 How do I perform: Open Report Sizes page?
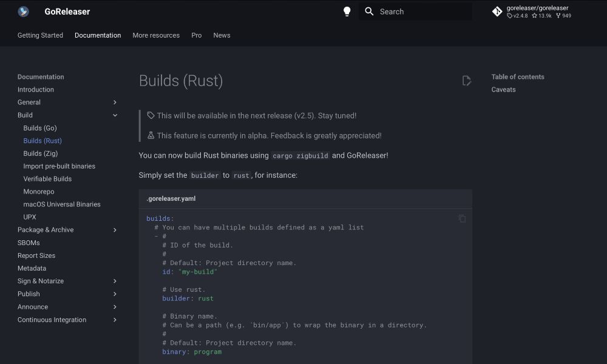click(x=36, y=255)
